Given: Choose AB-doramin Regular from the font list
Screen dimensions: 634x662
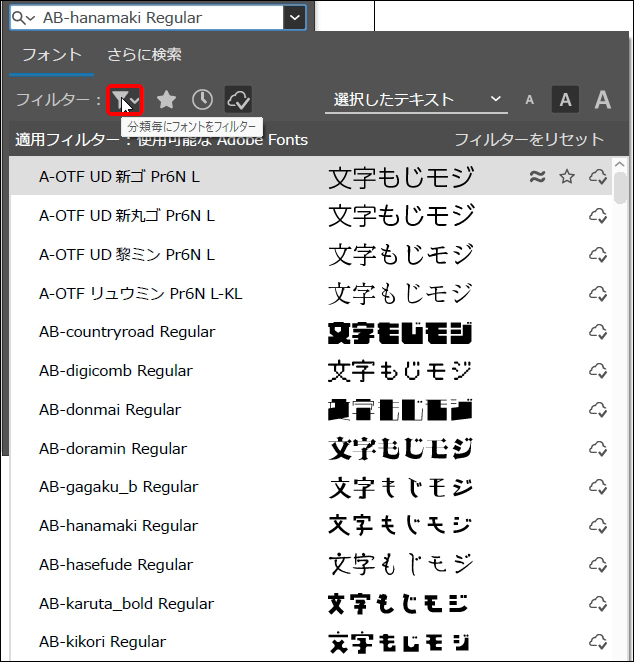Looking at the screenshot, I should (112, 448).
